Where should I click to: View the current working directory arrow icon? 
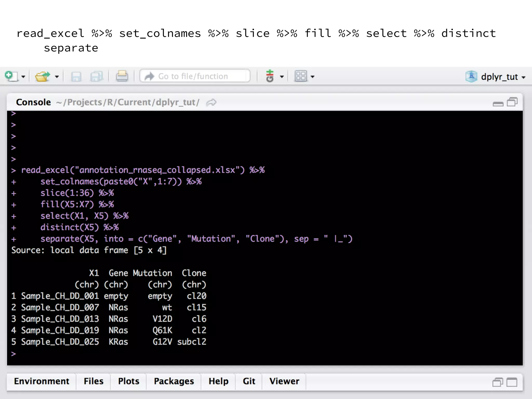tap(211, 103)
